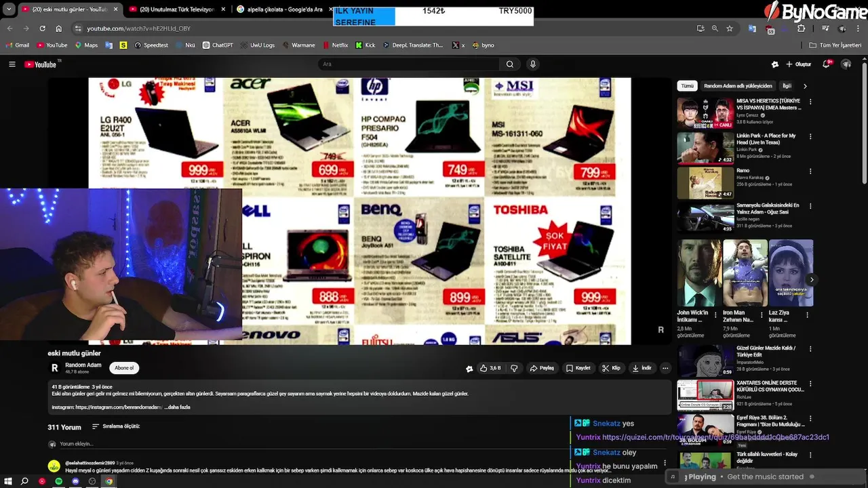Open the Netflix bookmark
This screenshot has height=488, width=868.
335,45
